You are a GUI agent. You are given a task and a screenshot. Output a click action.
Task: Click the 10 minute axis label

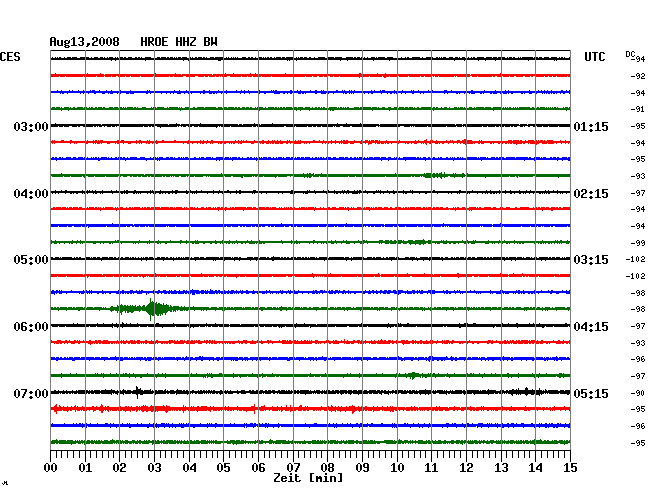pos(397,468)
